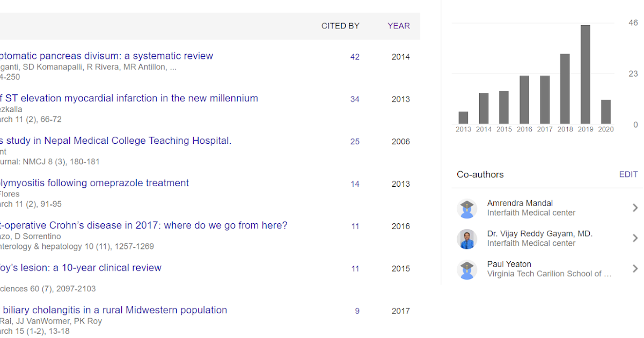Open omeprazole treatment article link

pyautogui.click(x=94, y=183)
